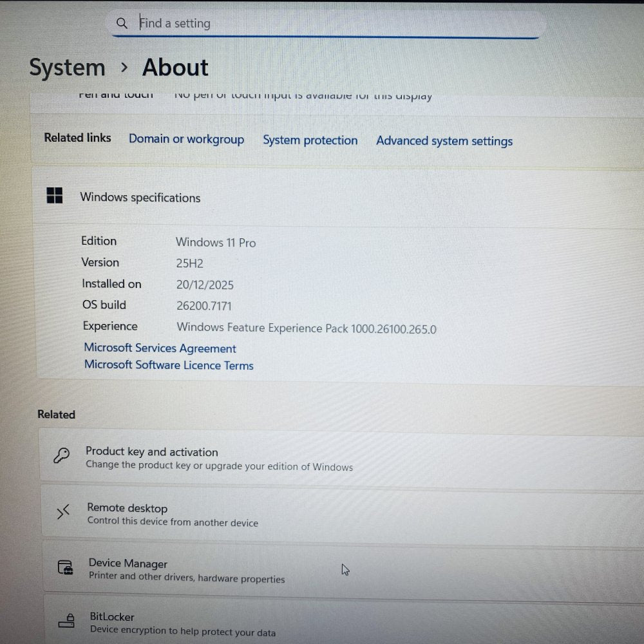
Task: Open Advanced system settings link
Action: 444,141
